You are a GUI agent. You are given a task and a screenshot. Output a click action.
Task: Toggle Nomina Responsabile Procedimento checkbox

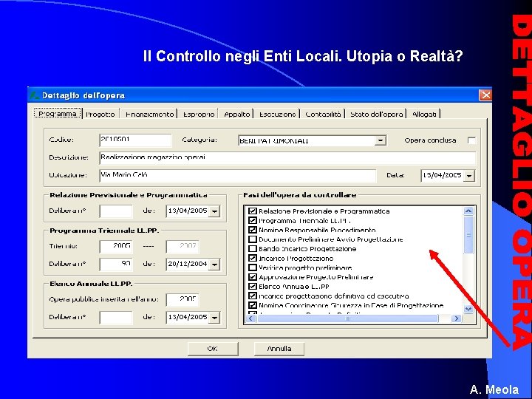coord(253,230)
